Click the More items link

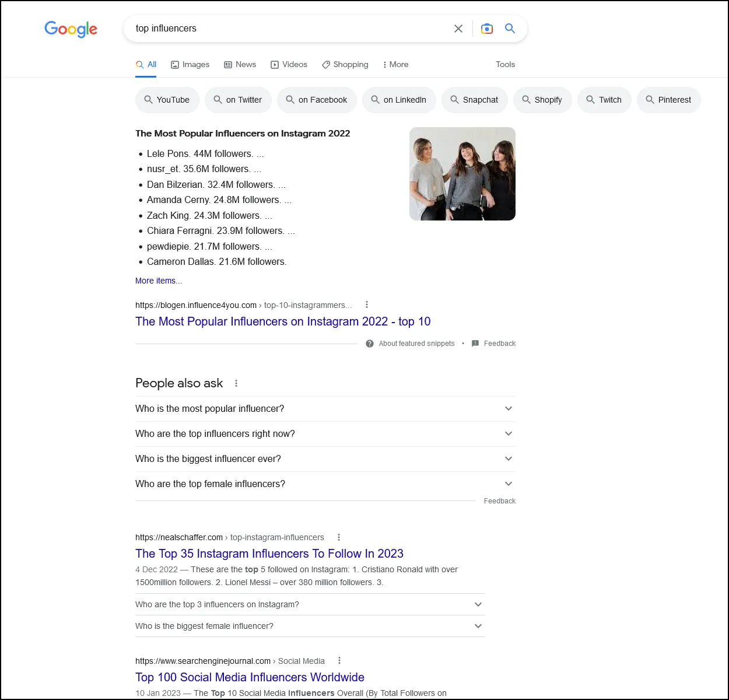pos(159,281)
